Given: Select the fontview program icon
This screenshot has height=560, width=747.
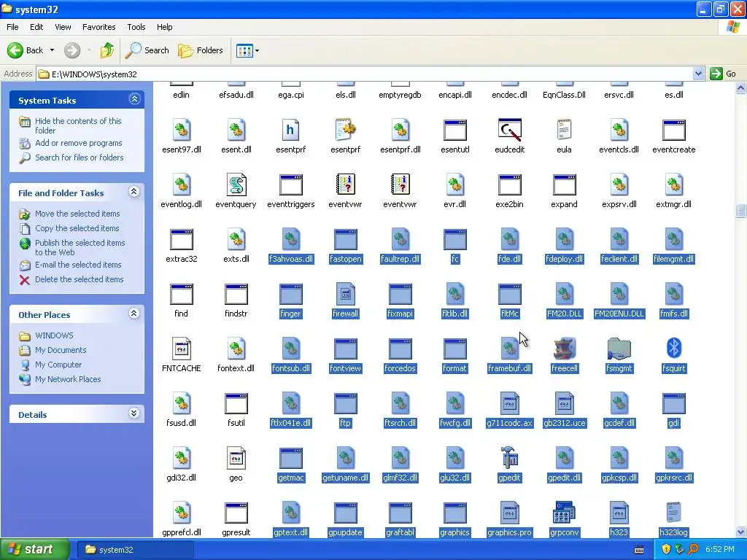Looking at the screenshot, I should point(345,349).
